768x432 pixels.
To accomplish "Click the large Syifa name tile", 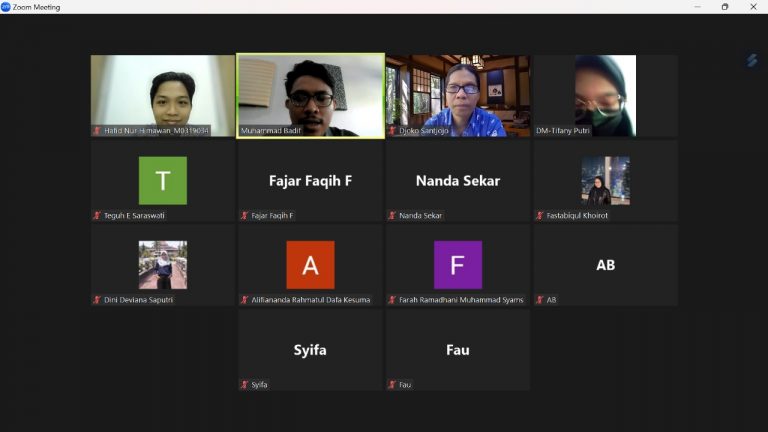I will click(311, 350).
